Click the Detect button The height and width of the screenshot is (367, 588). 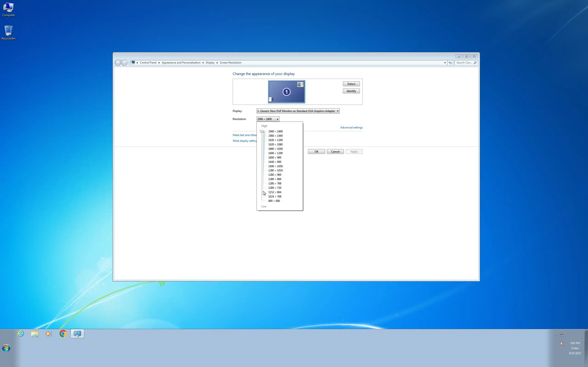click(351, 84)
